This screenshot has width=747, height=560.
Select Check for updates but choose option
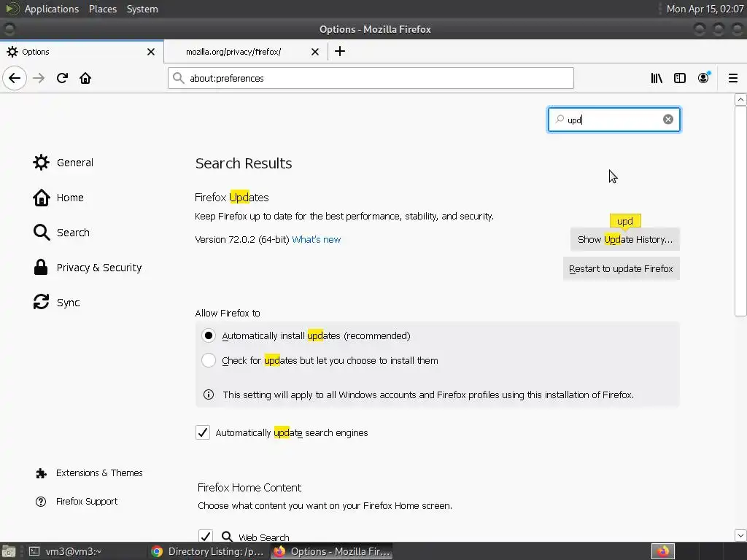pyautogui.click(x=208, y=360)
